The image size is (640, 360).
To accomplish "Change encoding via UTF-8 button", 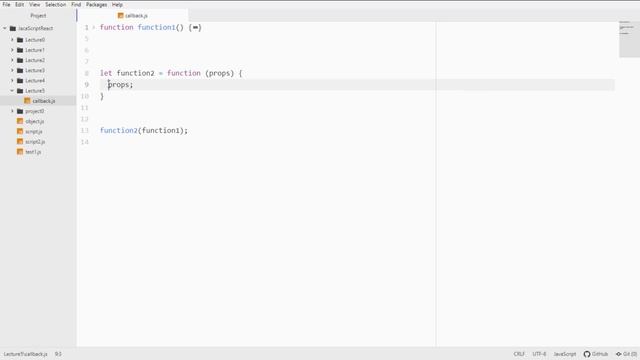I will [539, 354].
